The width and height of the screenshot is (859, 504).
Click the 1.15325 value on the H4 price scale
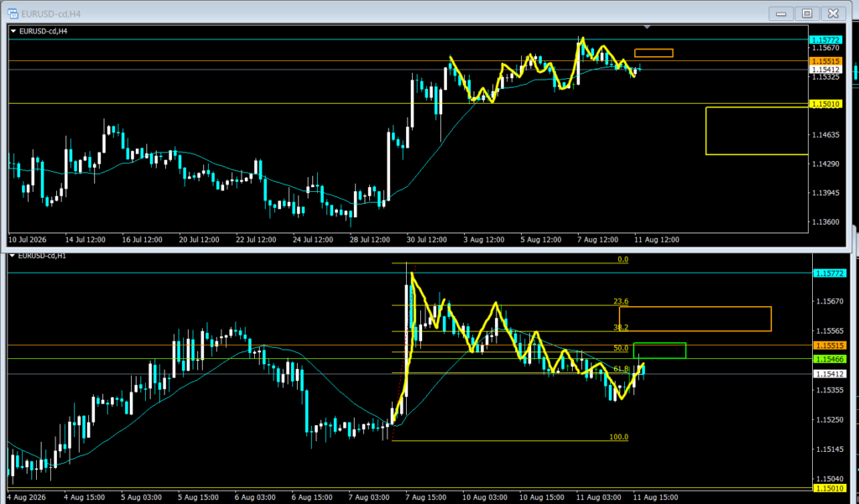[825, 76]
